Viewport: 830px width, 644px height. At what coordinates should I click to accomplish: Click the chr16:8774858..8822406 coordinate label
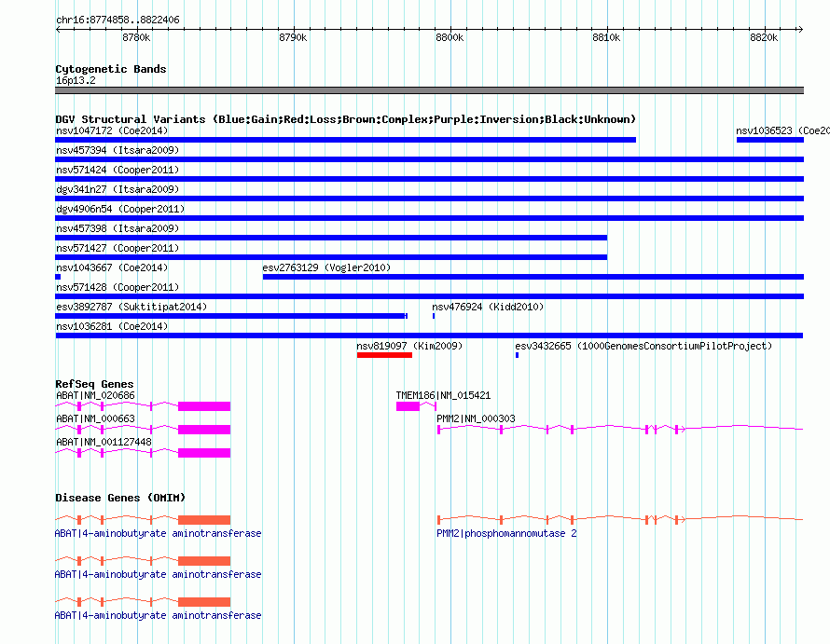coord(118,21)
